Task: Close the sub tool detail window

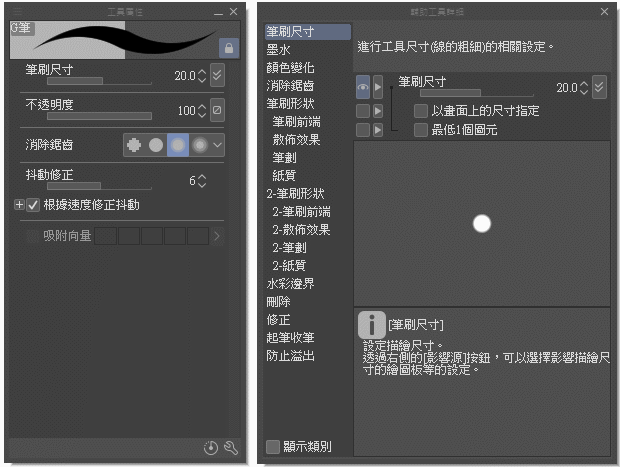Action: tap(604, 11)
